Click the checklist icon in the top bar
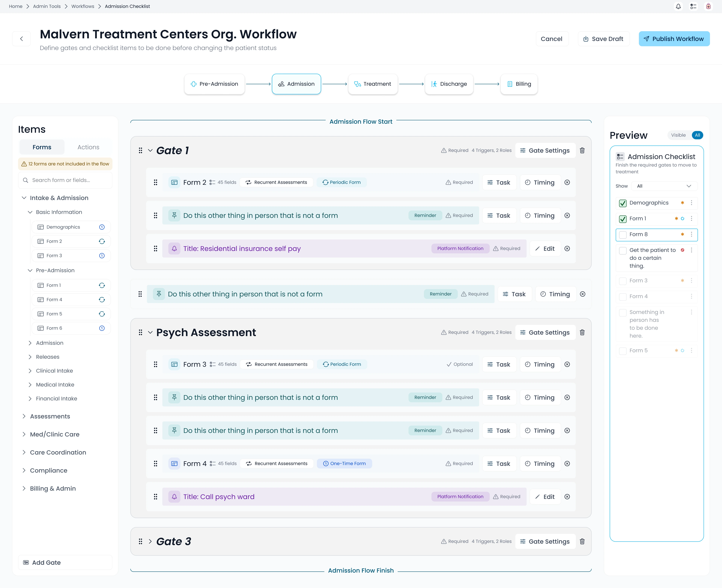 click(693, 6)
